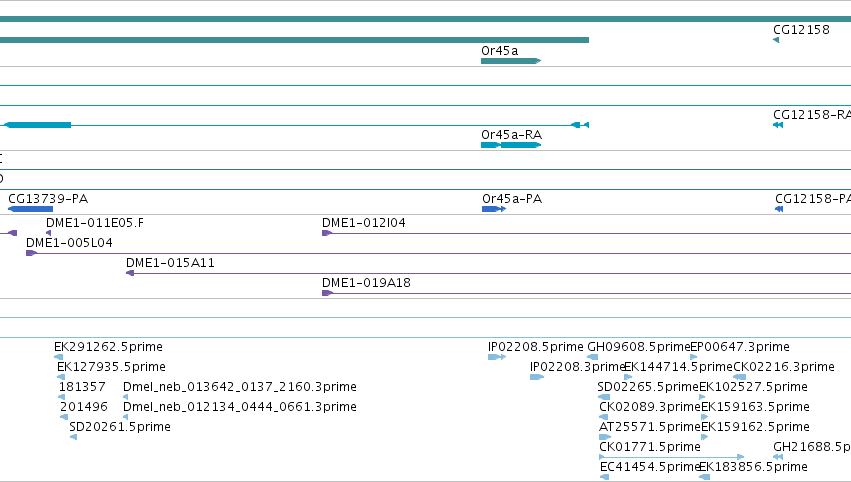Click the IP02208.3prime EST label

tap(577, 367)
